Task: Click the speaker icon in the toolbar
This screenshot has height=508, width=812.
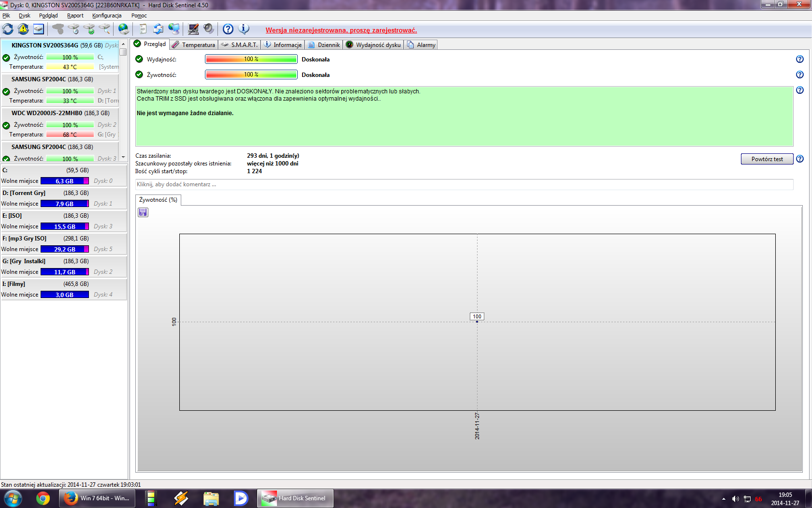Action: 209,29
